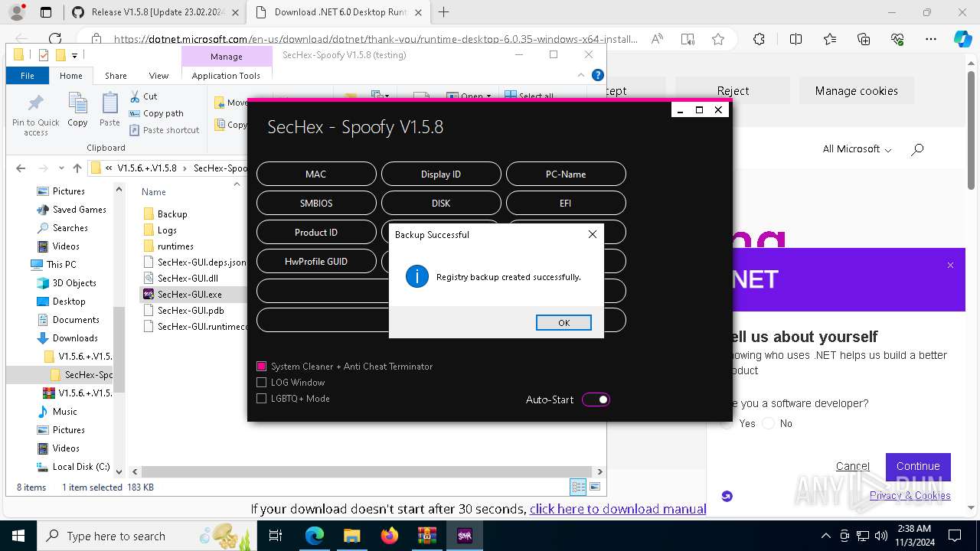980x551 pixels.
Task: Select Local Disk (C:) in tree
Action: click(x=80, y=467)
